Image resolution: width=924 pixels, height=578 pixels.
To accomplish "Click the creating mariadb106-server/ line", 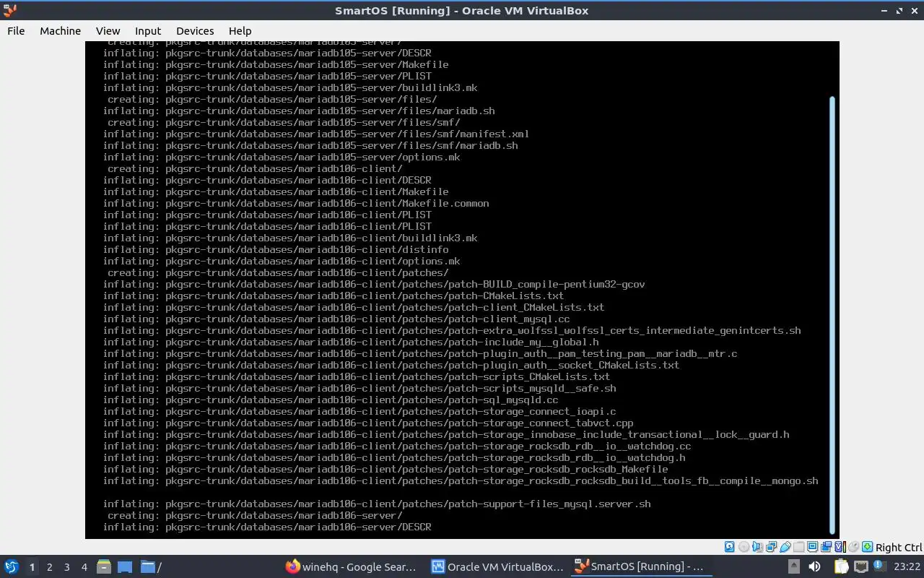I will [x=255, y=515].
